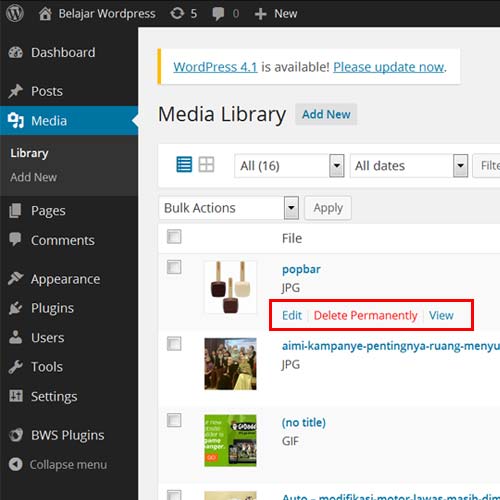Open Comments menu item in sidebar
Viewport: 500px width, 500px height.
63,240
